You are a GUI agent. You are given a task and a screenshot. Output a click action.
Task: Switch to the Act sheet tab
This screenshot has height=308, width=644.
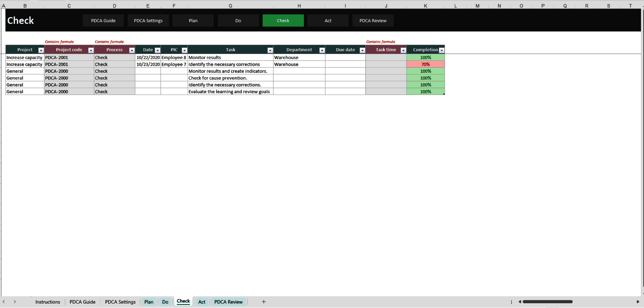click(x=202, y=302)
